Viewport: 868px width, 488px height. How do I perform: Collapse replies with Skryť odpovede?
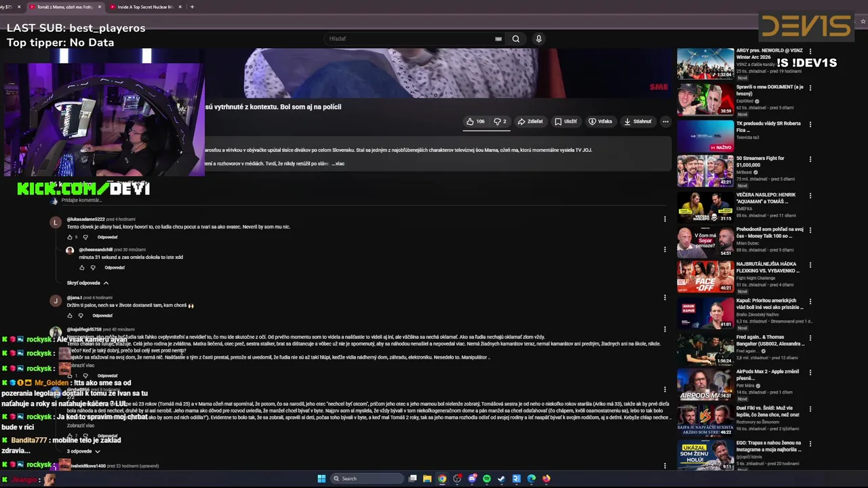pos(87,283)
